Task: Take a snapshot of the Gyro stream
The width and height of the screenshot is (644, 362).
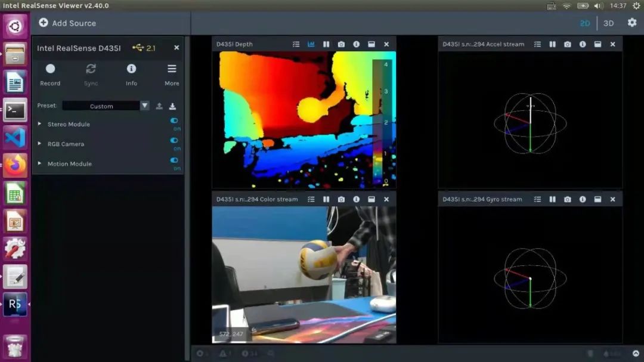Action: click(568, 199)
